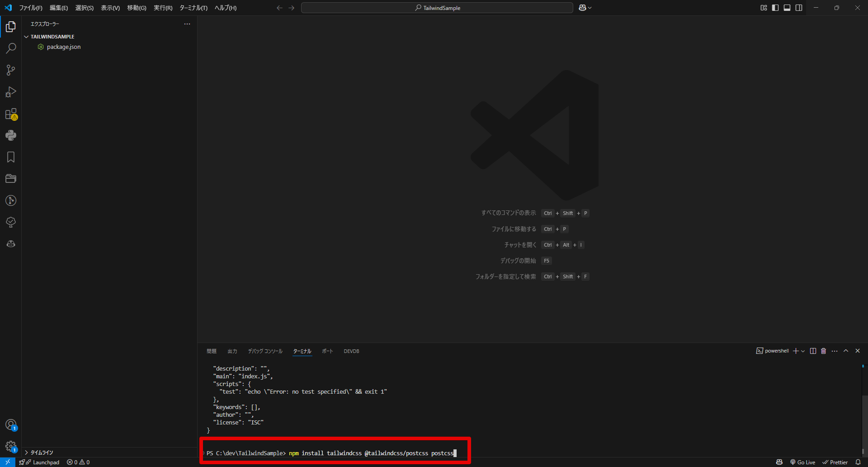Click the powershell terminal label
The height and width of the screenshot is (467, 868).
coord(773,351)
